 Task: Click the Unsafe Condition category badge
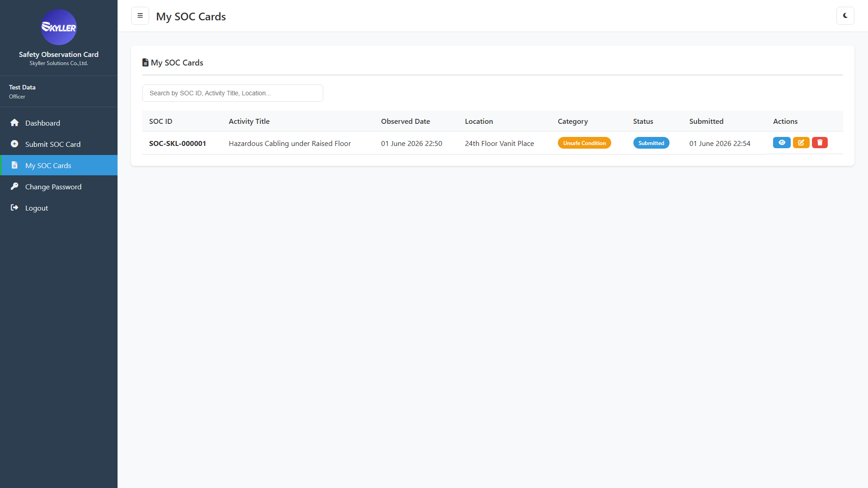pyautogui.click(x=584, y=143)
